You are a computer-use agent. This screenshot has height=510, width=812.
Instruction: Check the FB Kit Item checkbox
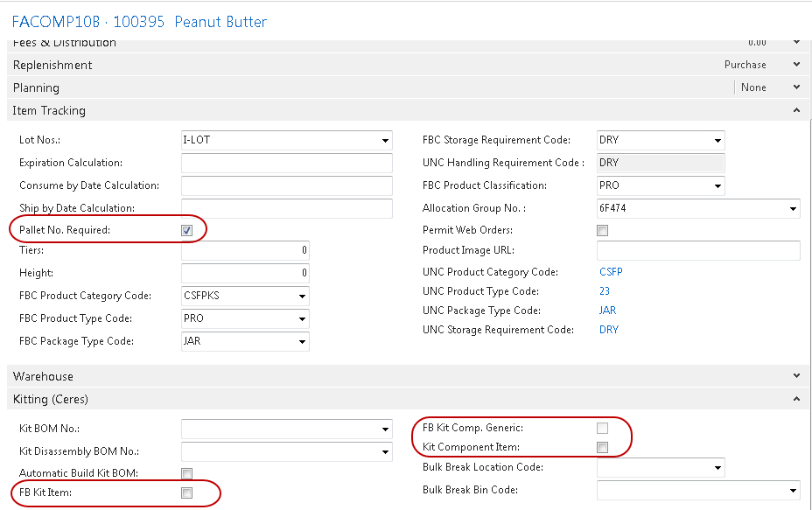tap(186, 493)
